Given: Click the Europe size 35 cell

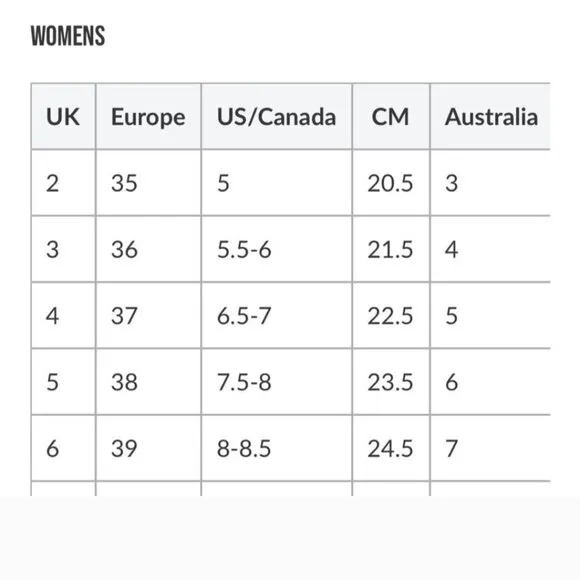Looking at the screenshot, I should coord(148,183).
